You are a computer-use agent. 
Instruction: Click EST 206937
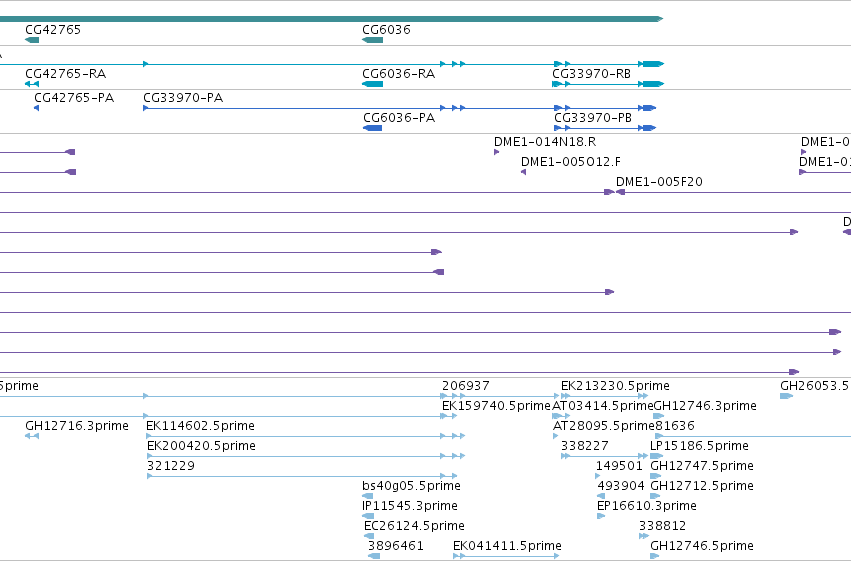click(x=466, y=386)
